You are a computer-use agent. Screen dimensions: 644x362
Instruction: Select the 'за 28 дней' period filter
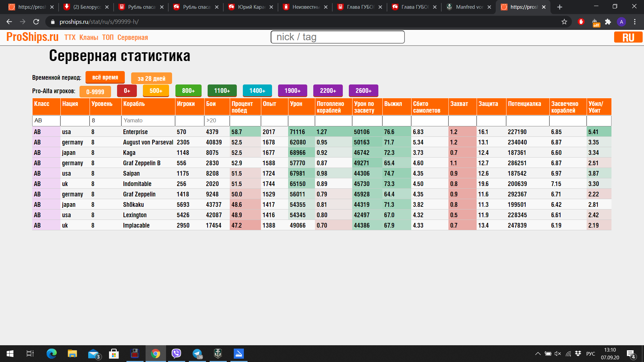click(151, 78)
